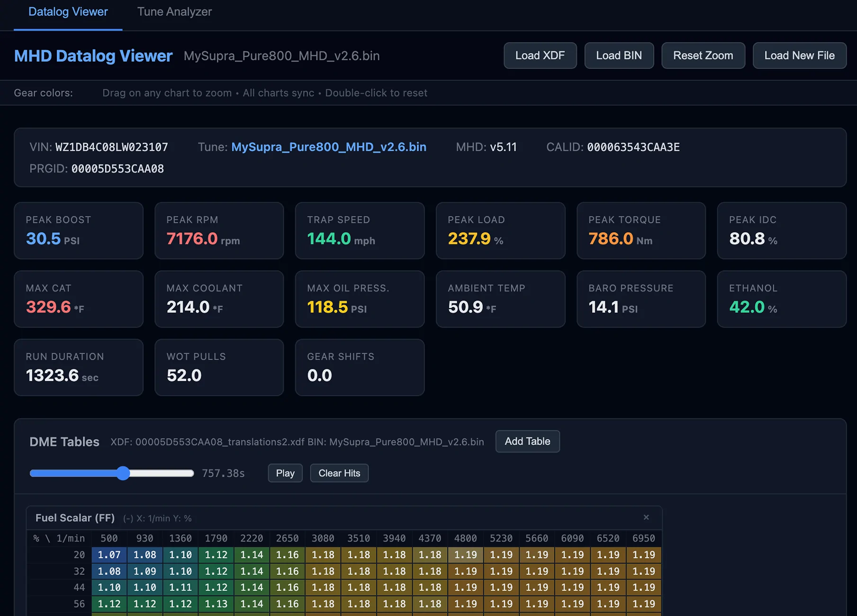The width and height of the screenshot is (857, 616).
Task: Click the MHD Datalog Viewer heading
Action: [x=93, y=56]
